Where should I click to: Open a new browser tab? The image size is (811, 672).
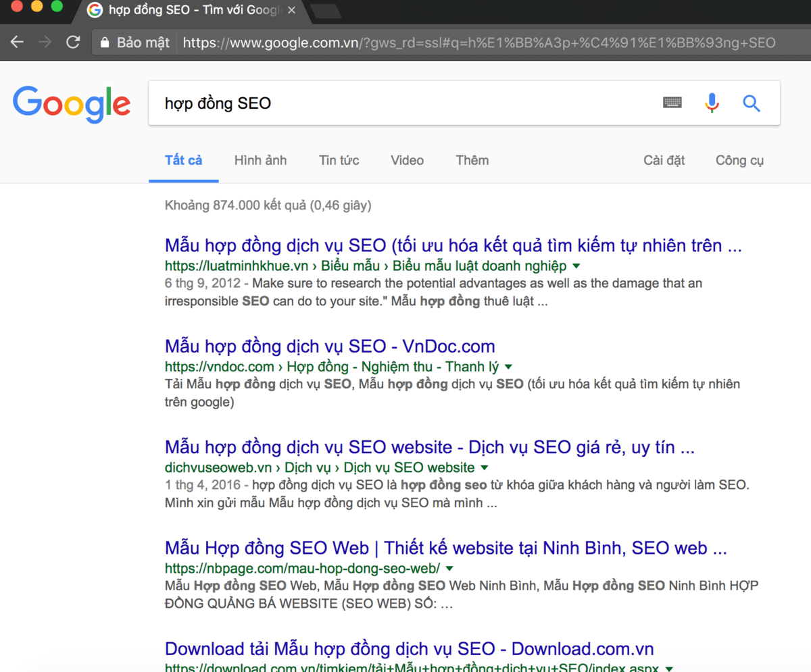[x=326, y=10]
